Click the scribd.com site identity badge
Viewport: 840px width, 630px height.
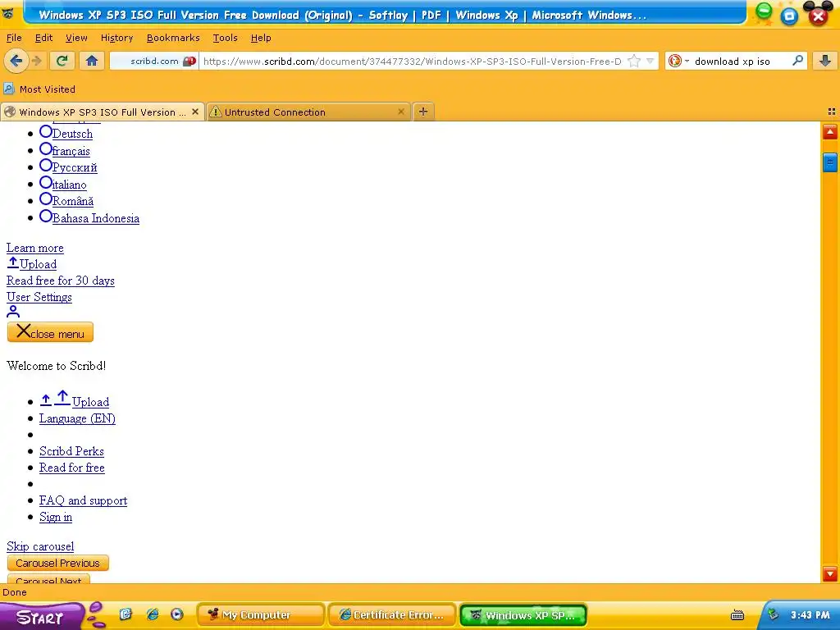pos(154,61)
